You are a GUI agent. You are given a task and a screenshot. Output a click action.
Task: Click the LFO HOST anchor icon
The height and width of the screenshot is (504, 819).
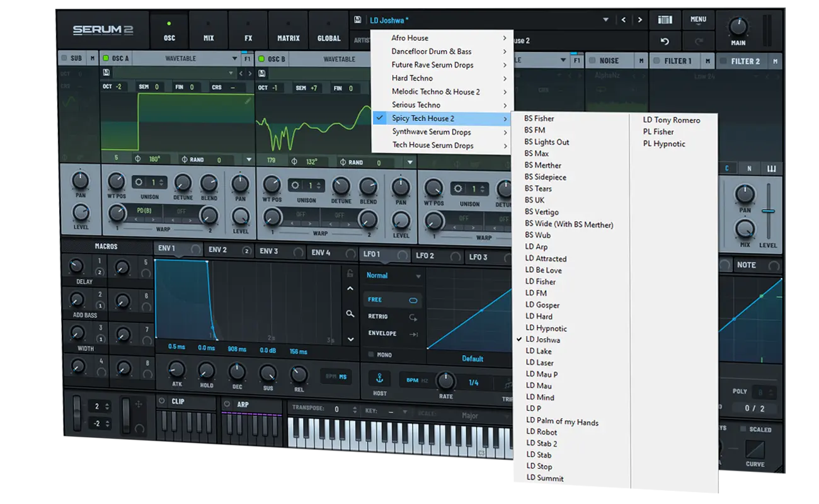[x=379, y=378]
